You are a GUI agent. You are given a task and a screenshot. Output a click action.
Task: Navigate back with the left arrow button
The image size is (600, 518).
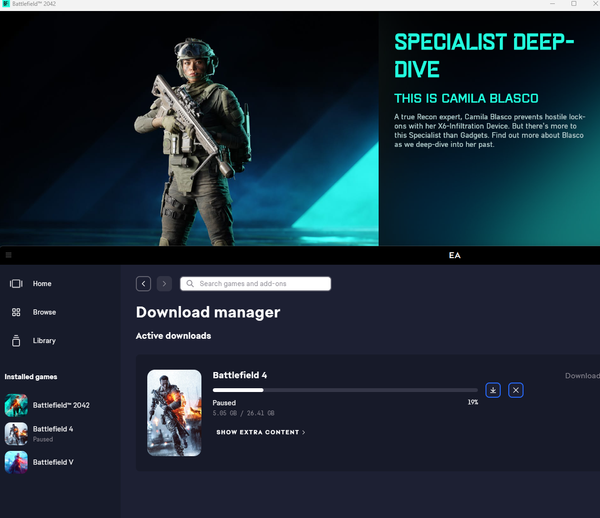click(143, 284)
